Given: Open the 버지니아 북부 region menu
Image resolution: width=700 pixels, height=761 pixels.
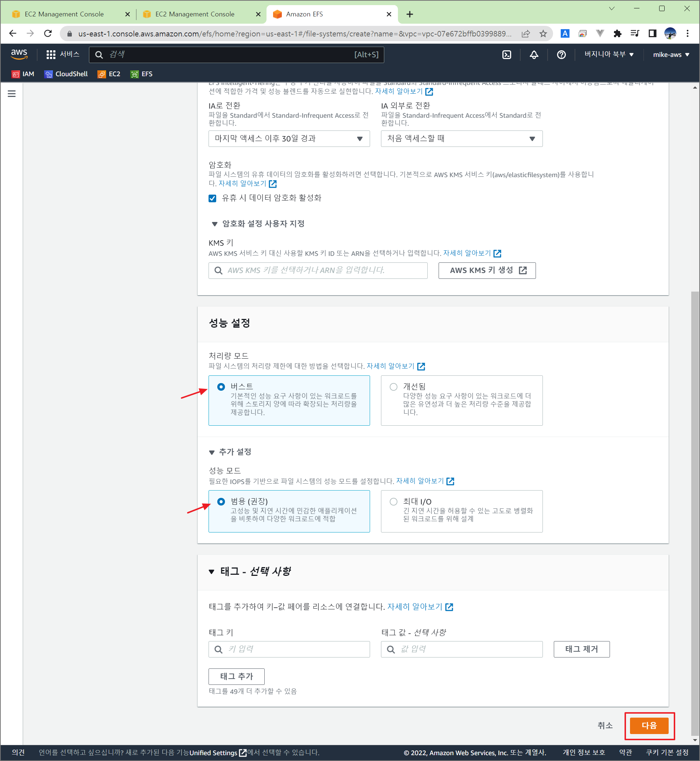Looking at the screenshot, I should (608, 55).
